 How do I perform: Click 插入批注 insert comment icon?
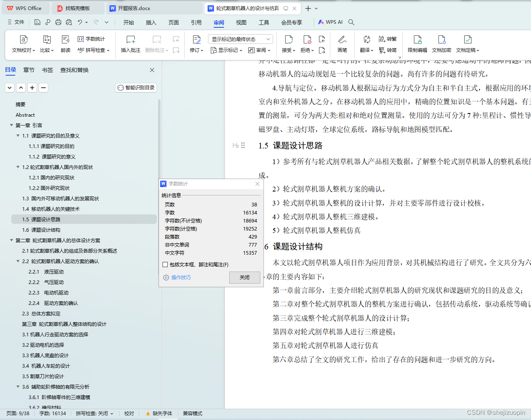pyautogui.click(x=131, y=39)
